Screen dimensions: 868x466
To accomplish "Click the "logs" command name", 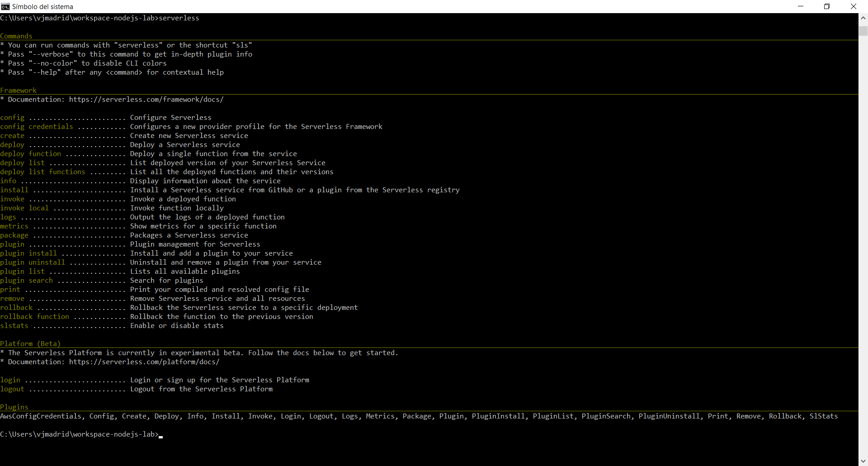I will point(8,217).
